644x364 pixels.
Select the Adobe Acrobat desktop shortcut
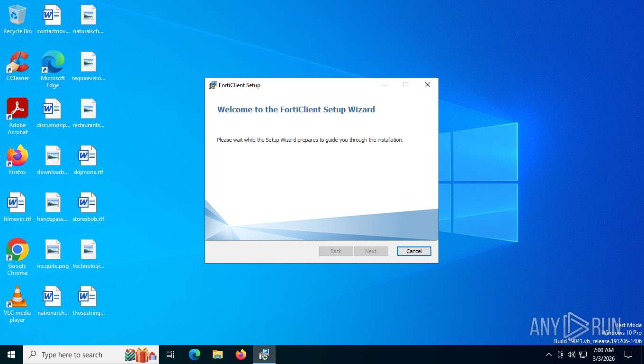[x=18, y=117]
